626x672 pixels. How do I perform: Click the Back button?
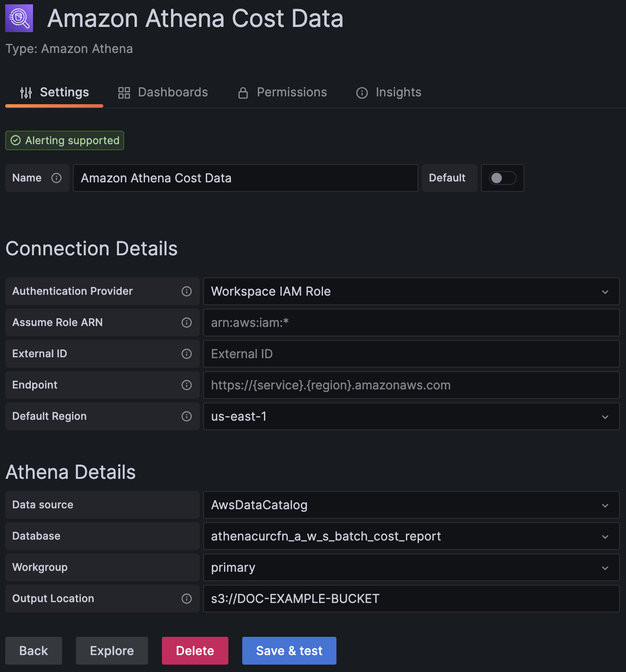point(34,651)
